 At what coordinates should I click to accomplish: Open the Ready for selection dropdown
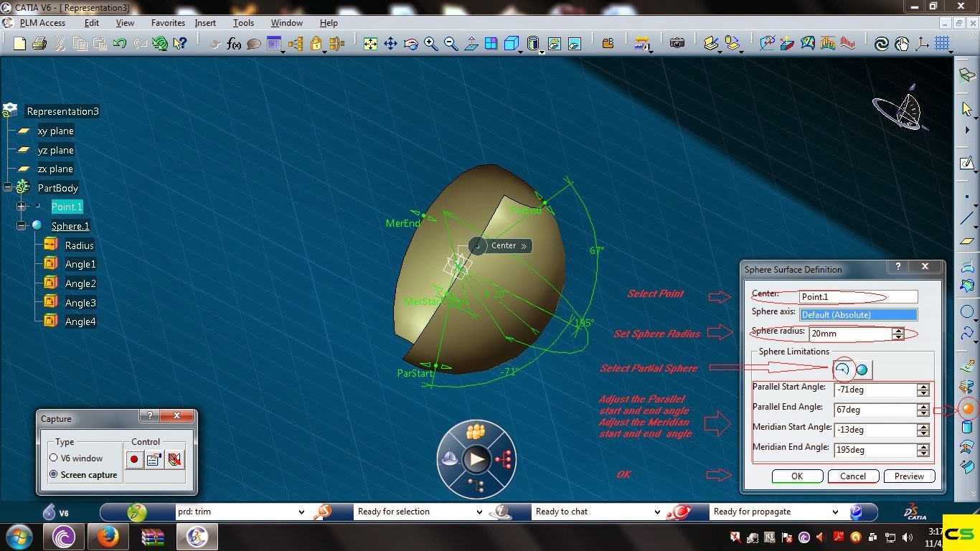coord(479,512)
